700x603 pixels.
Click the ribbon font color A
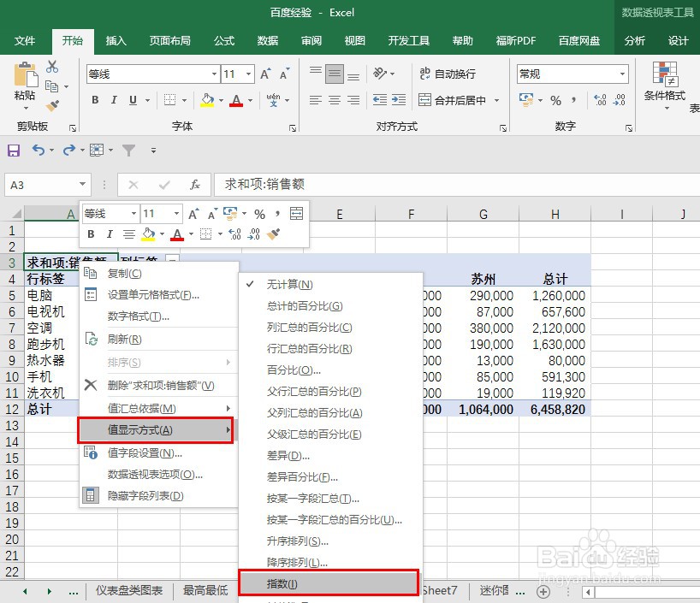pos(236,100)
